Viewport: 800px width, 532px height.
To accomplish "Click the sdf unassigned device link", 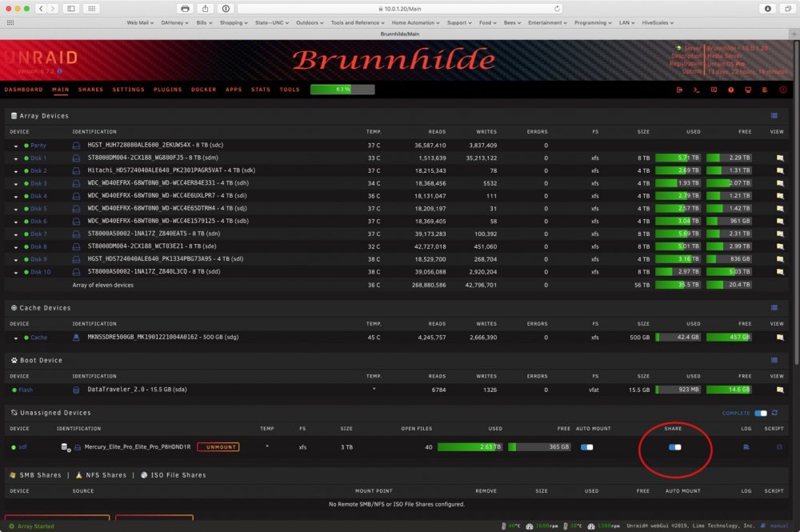I will [22, 447].
